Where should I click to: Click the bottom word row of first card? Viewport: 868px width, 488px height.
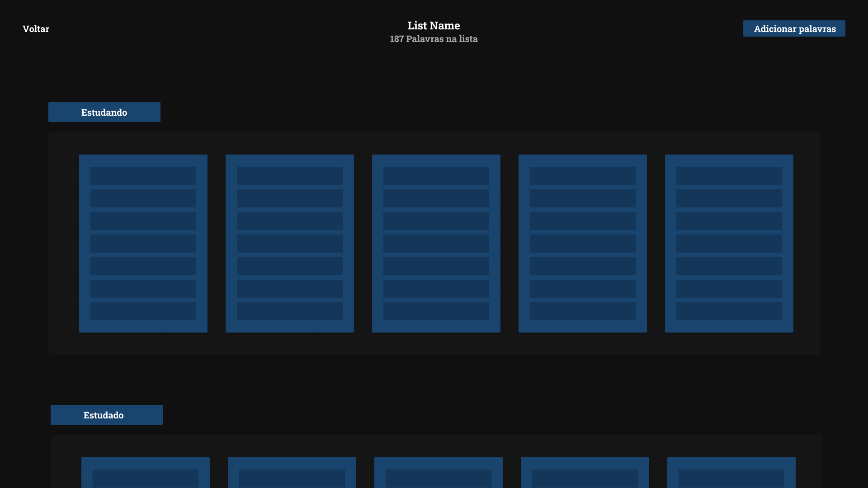pos(143,311)
